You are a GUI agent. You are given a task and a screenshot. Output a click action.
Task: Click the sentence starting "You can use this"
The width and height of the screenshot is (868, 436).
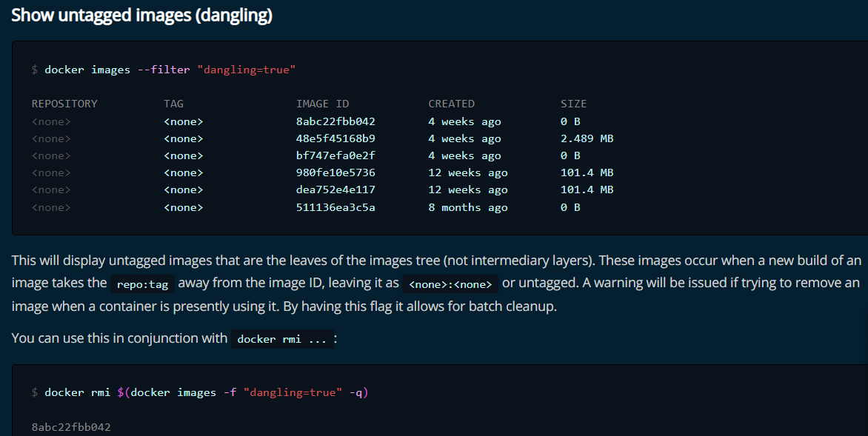click(174, 338)
